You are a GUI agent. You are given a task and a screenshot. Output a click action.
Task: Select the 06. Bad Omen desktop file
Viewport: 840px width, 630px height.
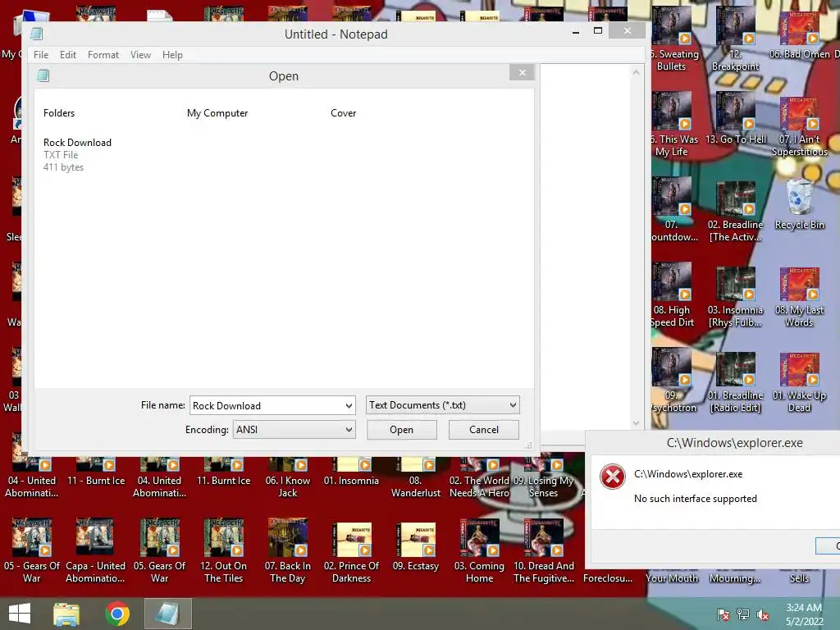[799, 34]
